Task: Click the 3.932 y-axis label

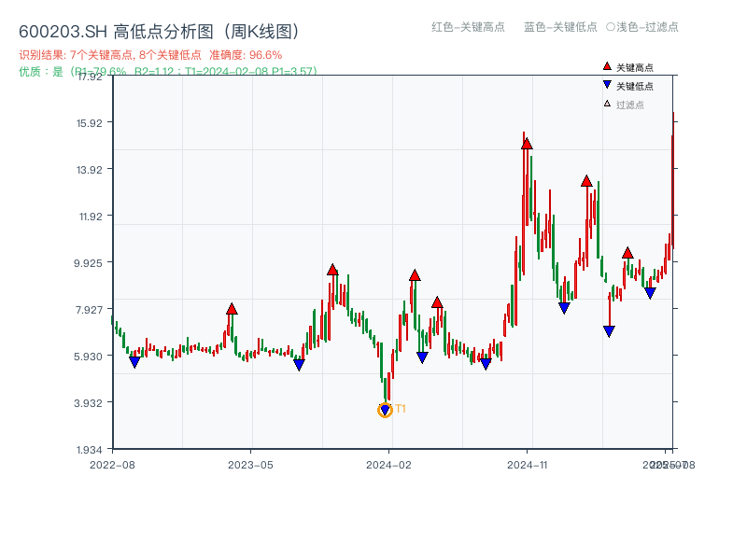Action: click(88, 403)
